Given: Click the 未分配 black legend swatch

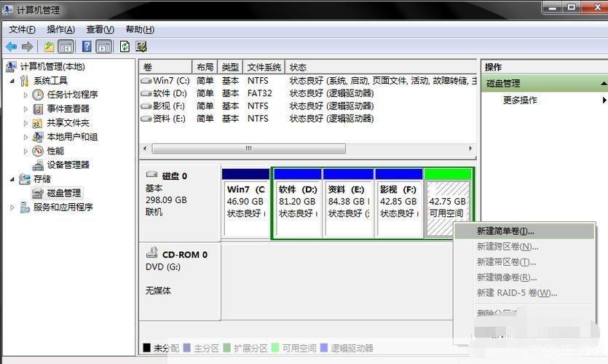Looking at the screenshot, I should point(146,348).
